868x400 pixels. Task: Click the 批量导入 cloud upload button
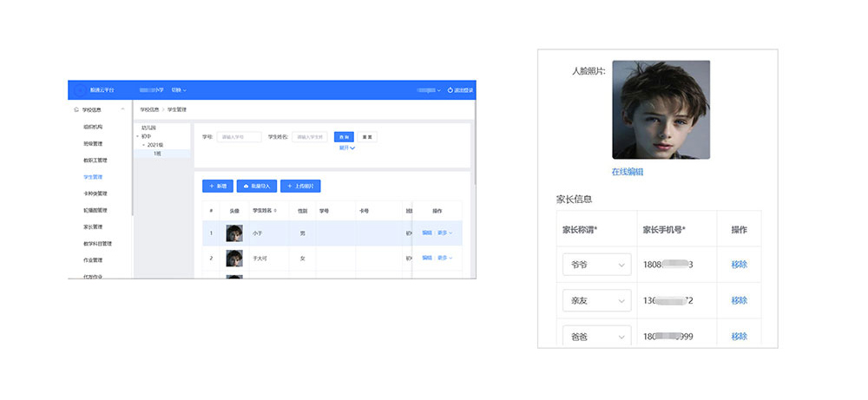coord(255,186)
